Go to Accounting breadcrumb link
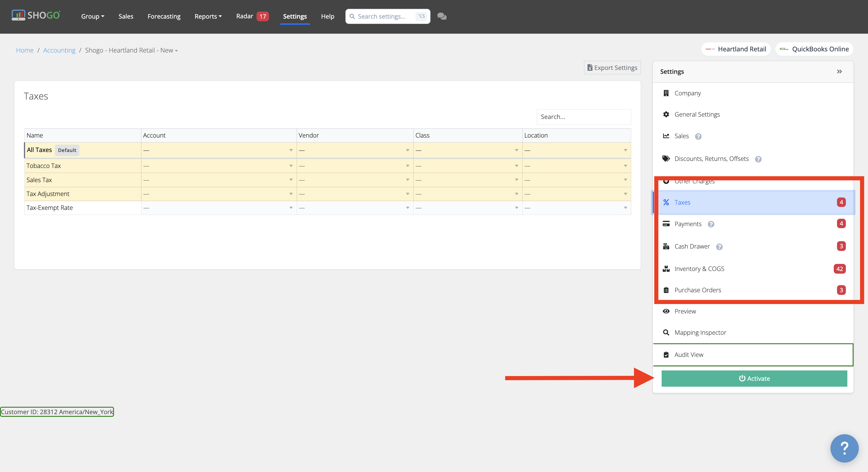868x472 pixels. 59,50
